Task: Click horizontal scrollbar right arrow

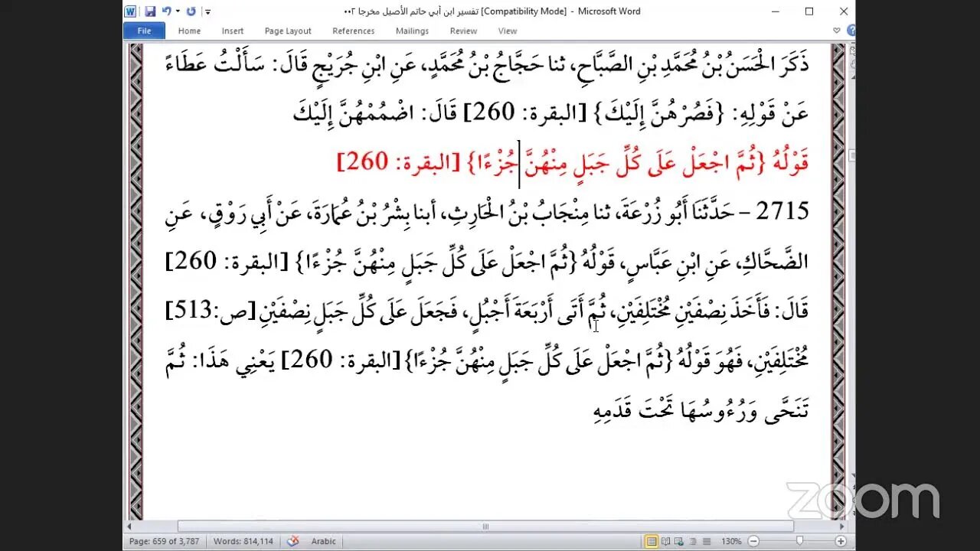Action: point(842,527)
